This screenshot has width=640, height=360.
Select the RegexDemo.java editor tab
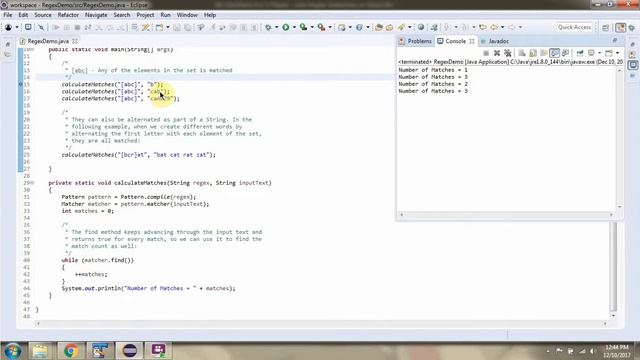click(x=48, y=41)
